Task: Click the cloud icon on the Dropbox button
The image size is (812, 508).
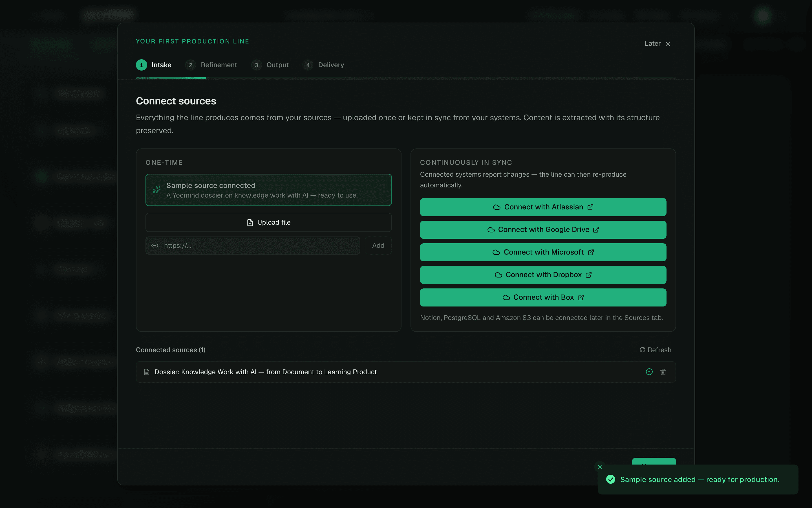Action: click(498, 275)
